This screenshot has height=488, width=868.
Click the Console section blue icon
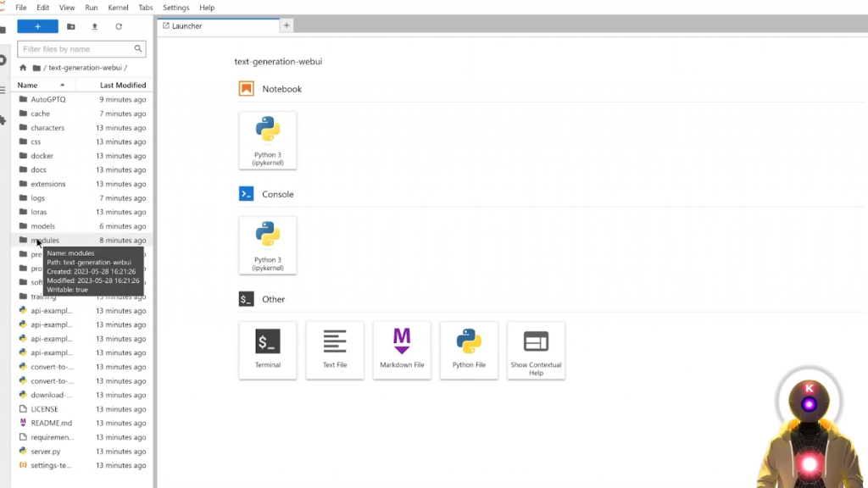click(x=247, y=194)
